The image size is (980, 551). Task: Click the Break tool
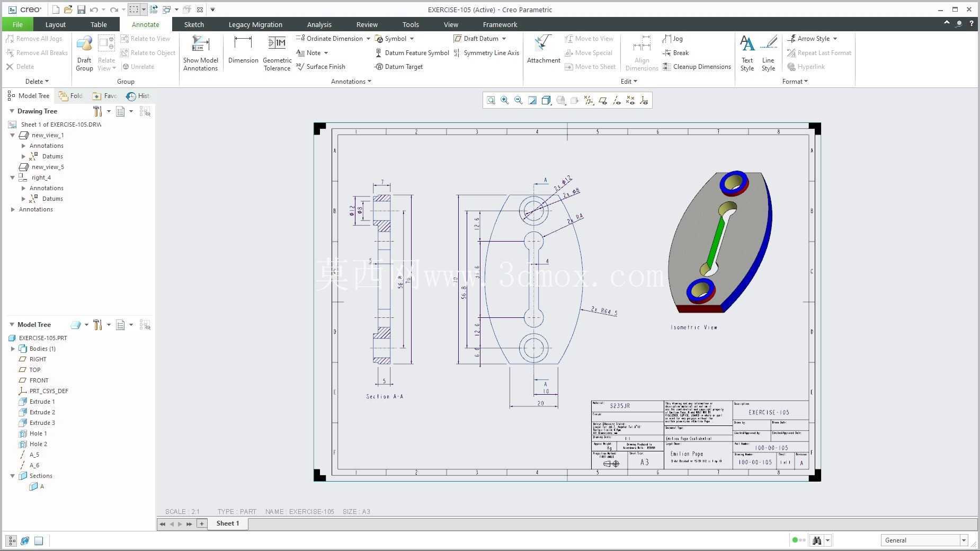pos(676,53)
